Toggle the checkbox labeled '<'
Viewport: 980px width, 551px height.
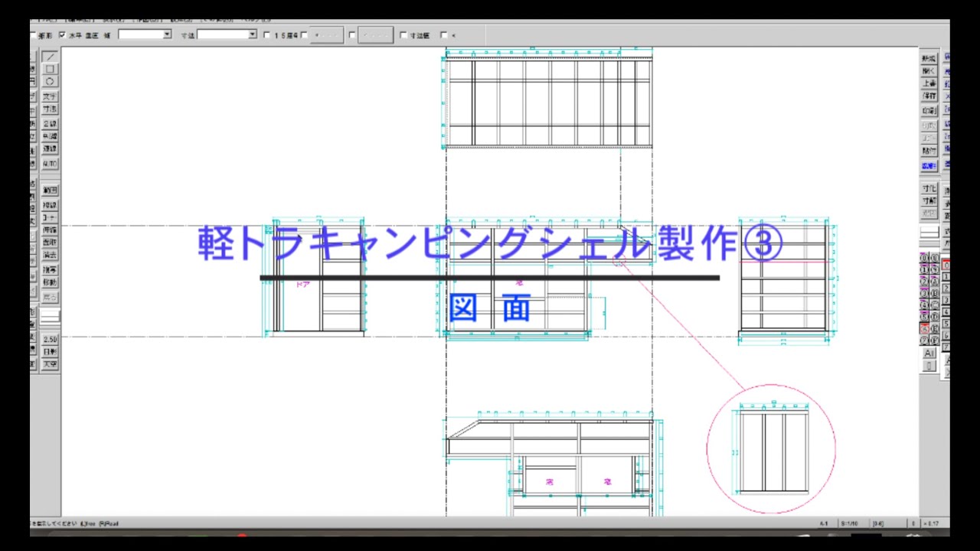[x=444, y=35]
